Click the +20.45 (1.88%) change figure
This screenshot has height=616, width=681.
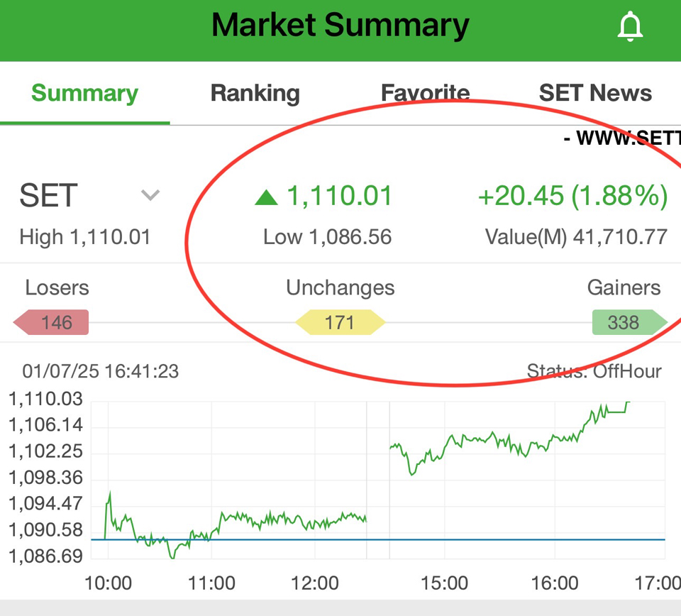(573, 196)
